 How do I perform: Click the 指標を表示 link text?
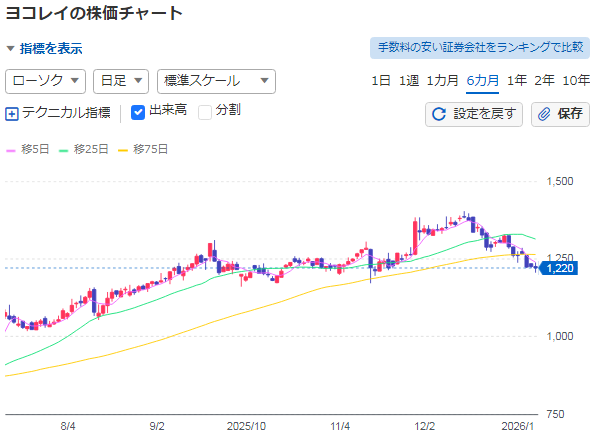point(51,49)
